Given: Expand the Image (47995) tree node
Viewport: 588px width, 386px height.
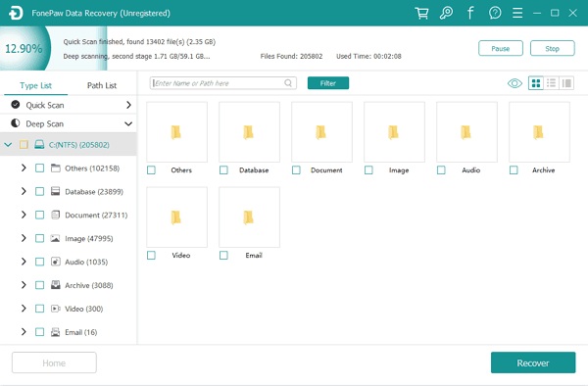Looking at the screenshot, I should [24, 238].
